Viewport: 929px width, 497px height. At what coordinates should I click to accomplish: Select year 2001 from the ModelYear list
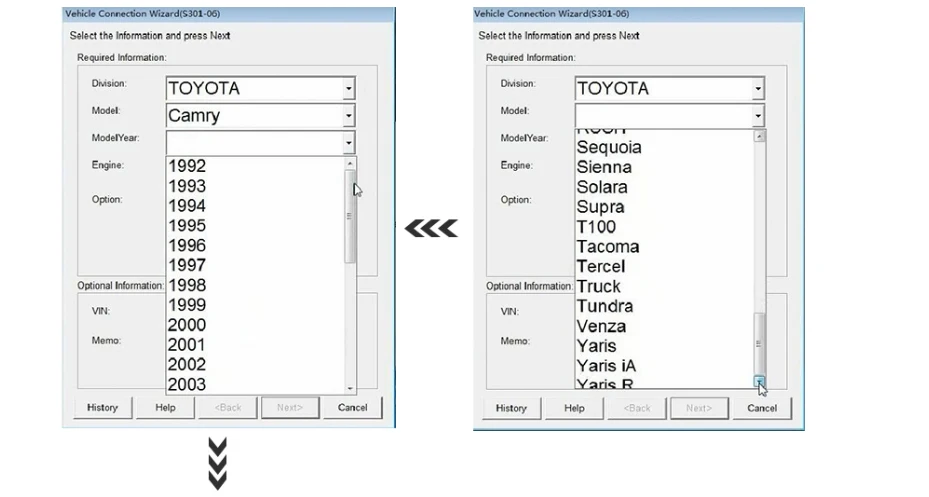[255, 345]
